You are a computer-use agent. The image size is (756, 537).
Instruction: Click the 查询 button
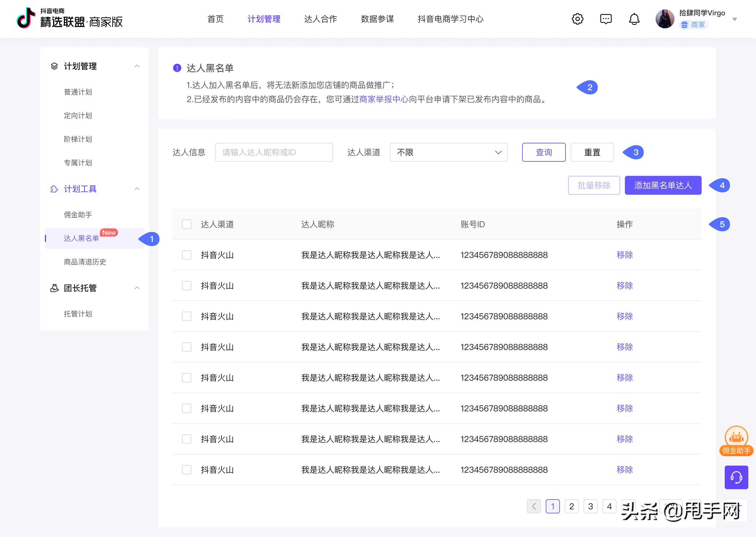click(544, 152)
